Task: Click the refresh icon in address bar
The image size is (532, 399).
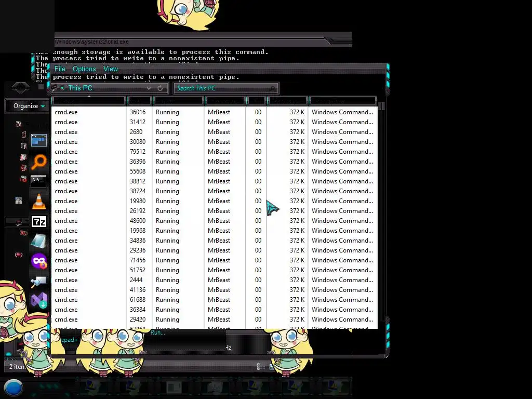Action: click(160, 88)
